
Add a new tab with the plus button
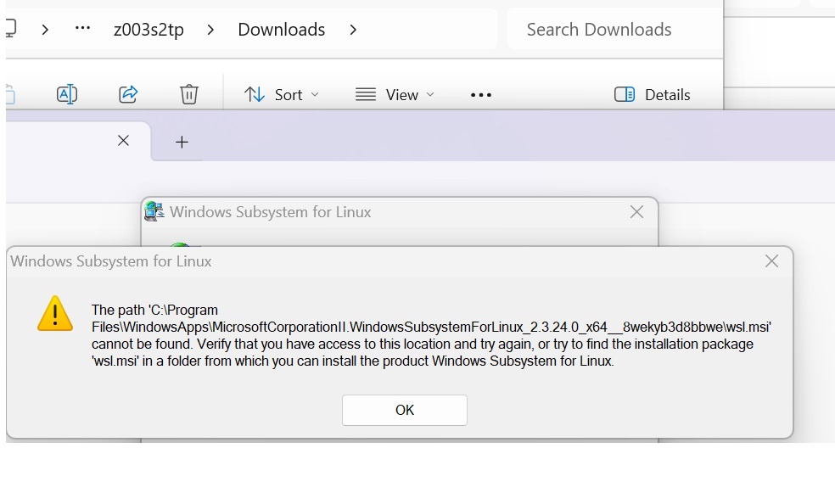pos(182,142)
